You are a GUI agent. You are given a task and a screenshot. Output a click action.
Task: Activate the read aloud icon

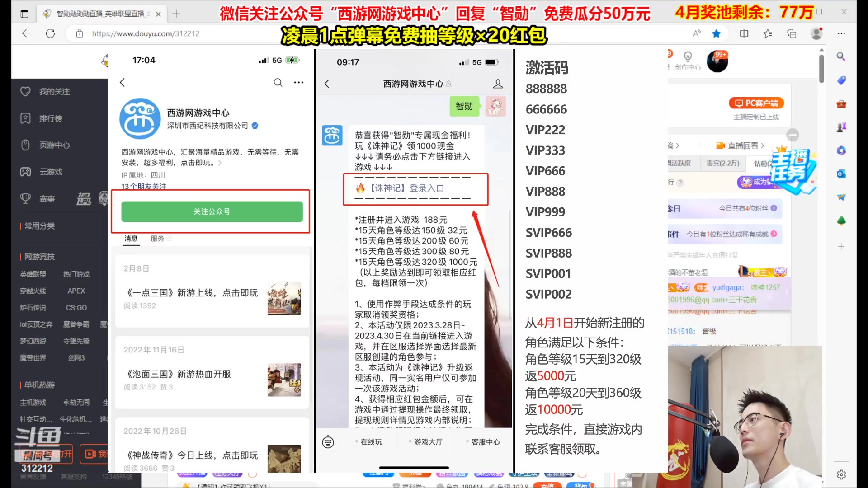[697, 33]
